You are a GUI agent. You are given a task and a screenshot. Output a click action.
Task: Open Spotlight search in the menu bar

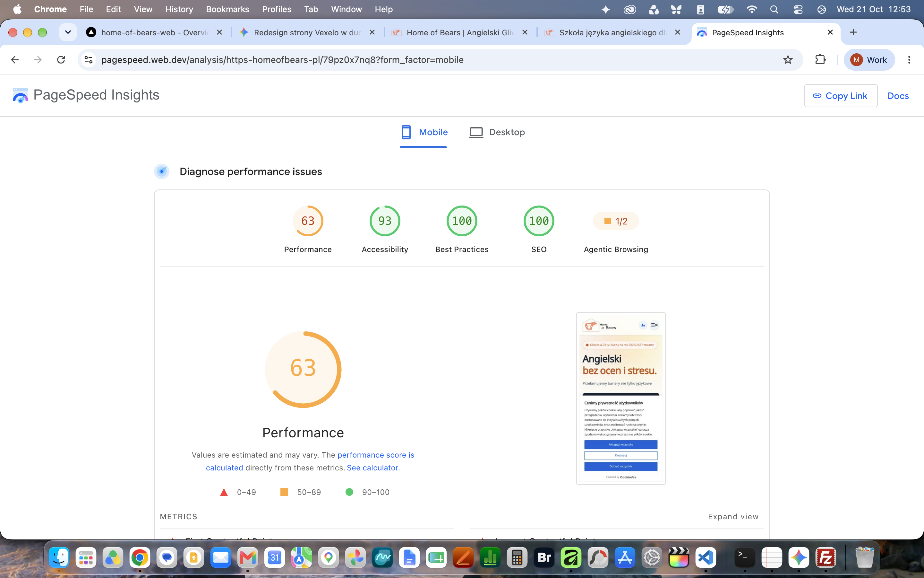pyautogui.click(x=774, y=9)
